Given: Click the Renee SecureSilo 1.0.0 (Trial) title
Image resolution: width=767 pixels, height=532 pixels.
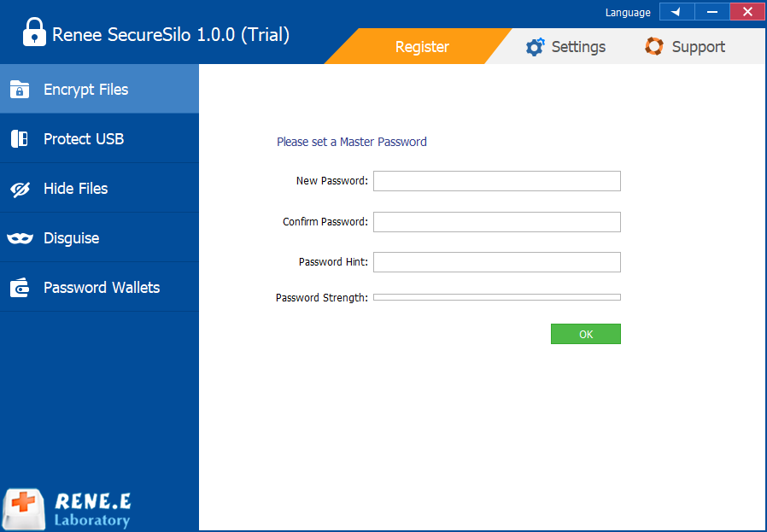Looking at the screenshot, I should (171, 35).
